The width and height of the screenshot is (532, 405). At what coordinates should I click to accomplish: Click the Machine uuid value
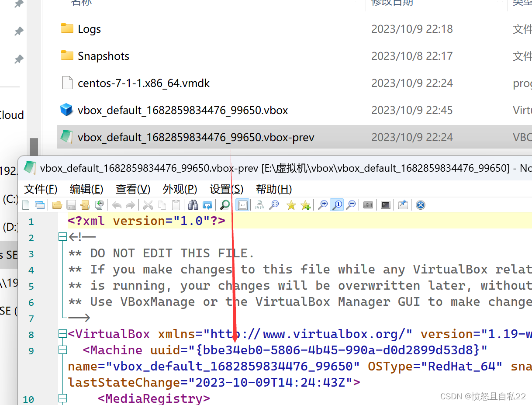338,350
